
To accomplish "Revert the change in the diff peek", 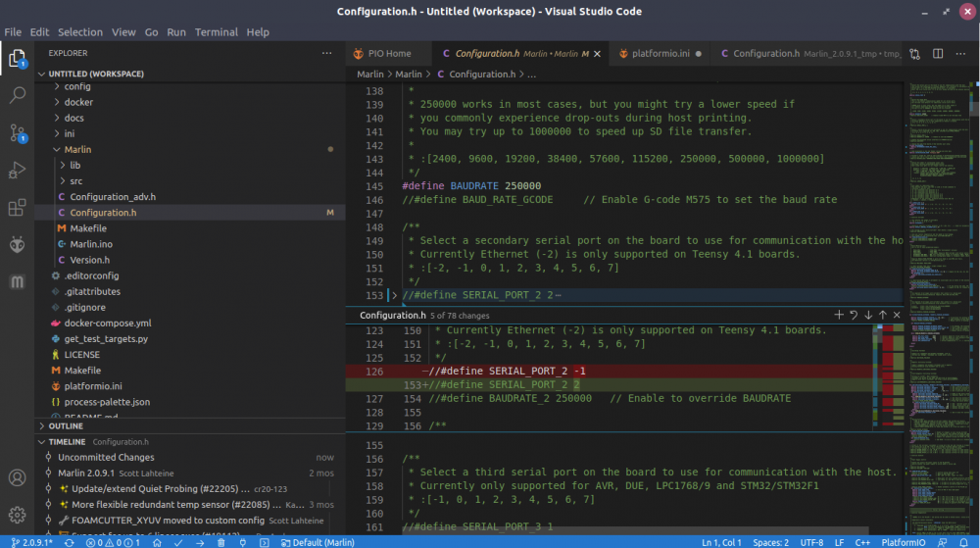I will tap(854, 315).
